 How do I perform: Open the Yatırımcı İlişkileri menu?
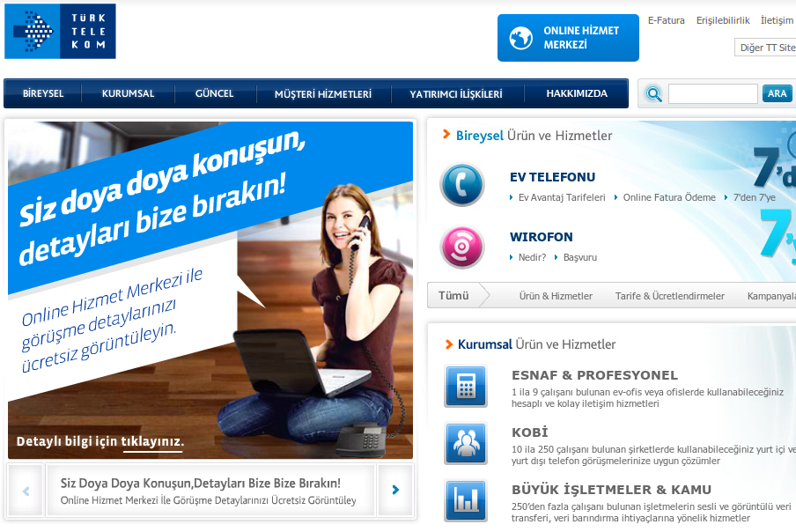[456, 94]
